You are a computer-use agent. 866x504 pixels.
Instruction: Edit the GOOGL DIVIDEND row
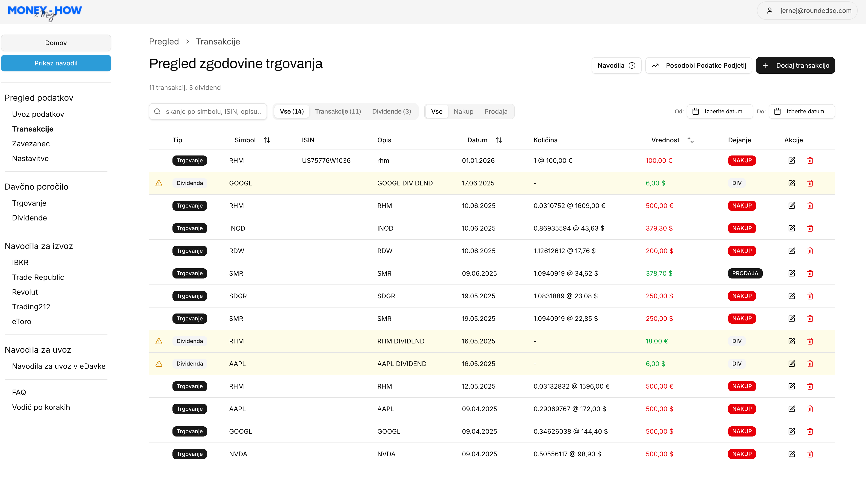(792, 183)
